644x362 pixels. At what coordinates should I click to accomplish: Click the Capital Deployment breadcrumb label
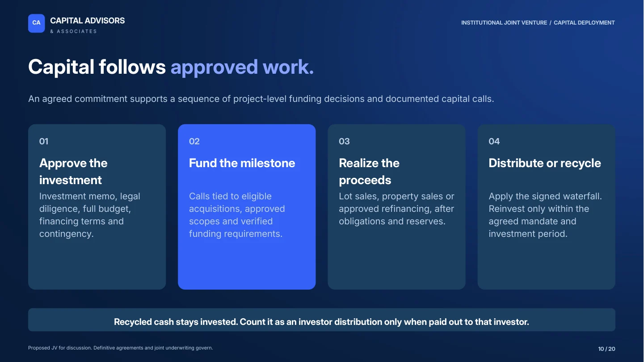coord(584,23)
